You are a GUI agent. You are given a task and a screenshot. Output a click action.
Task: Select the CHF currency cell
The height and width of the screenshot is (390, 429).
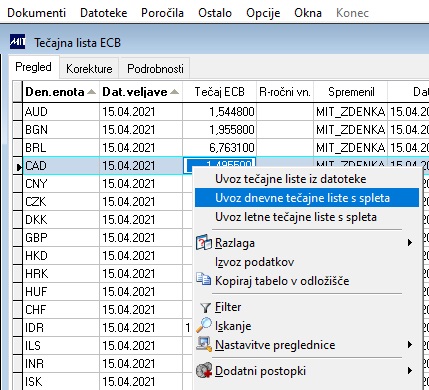click(61, 310)
